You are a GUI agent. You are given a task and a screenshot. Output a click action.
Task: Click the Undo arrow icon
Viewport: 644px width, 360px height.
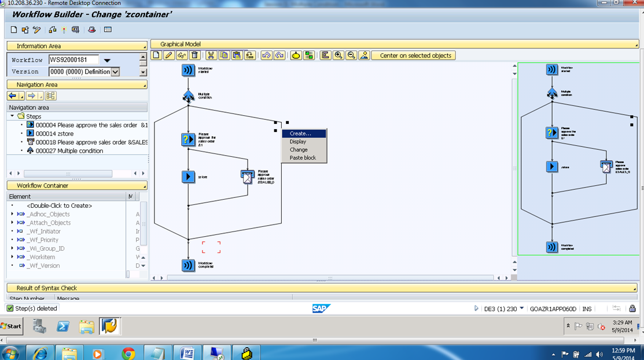click(x=266, y=55)
